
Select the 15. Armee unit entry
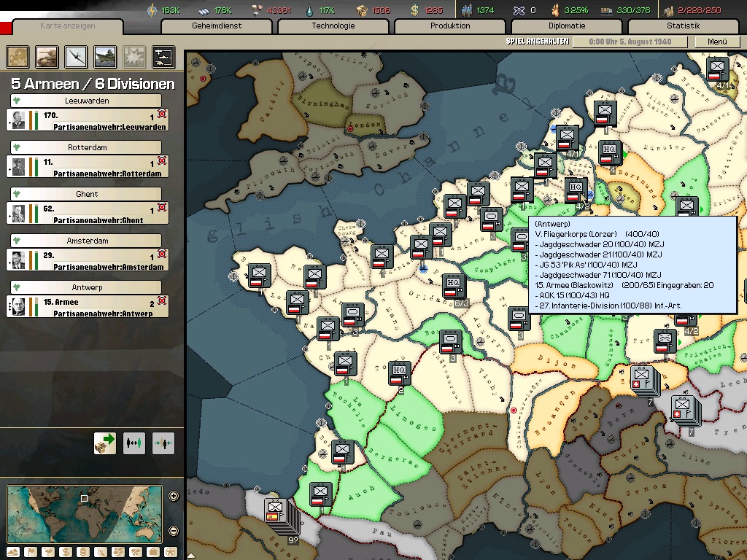(x=88, y=306)
